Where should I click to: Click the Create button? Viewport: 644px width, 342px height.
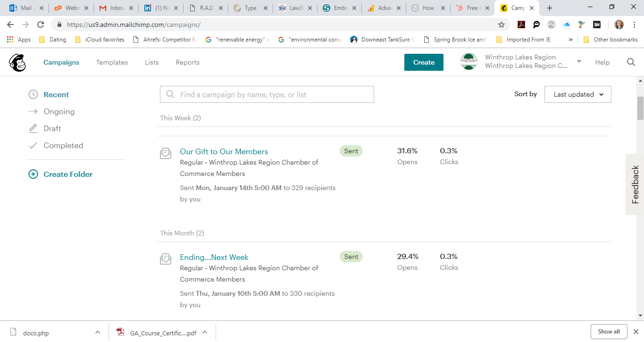pos(424,62)
